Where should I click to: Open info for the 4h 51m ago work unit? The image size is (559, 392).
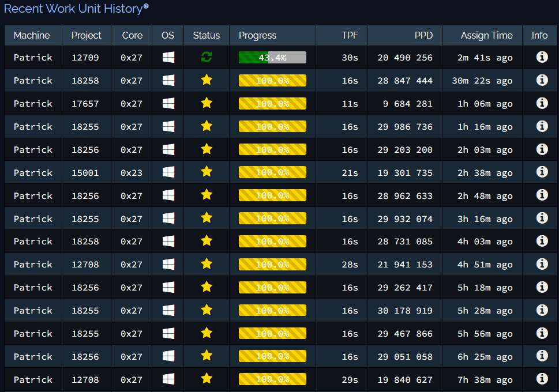coord(542,264)
